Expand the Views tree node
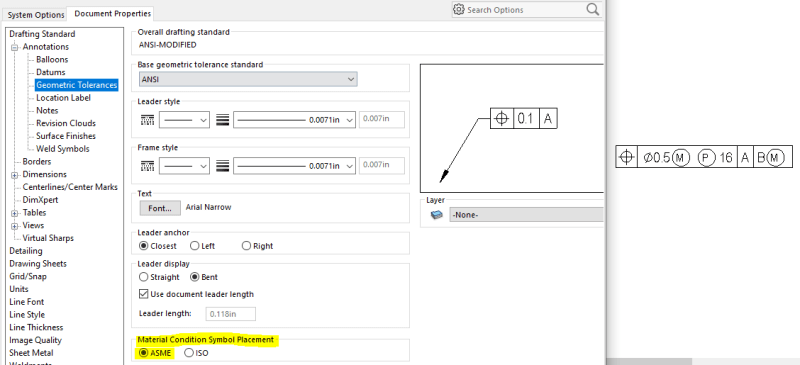Image resolution: width=800 pixels, height=365 pixels. click(15, 226)
